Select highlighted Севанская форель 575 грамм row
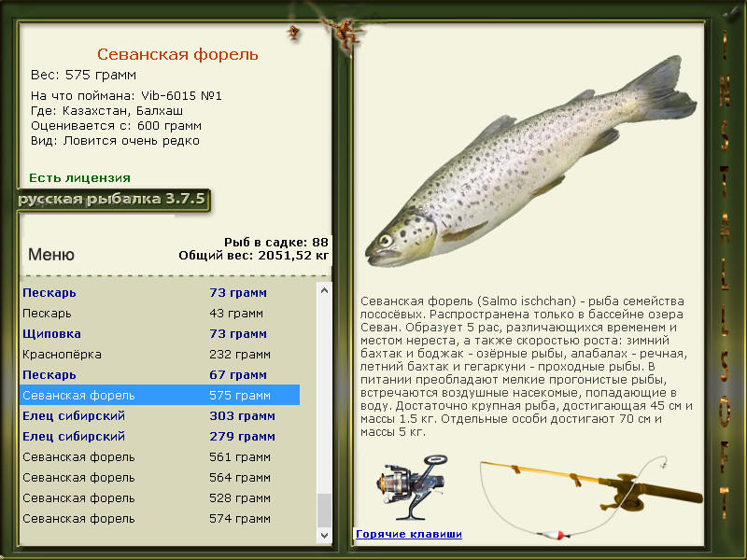Screen dimensions: 747x560 pyautogui.click(x=160, y=395)
